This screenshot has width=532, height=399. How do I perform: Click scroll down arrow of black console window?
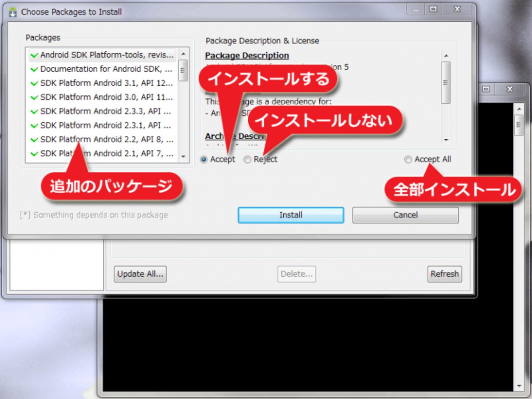519,386
